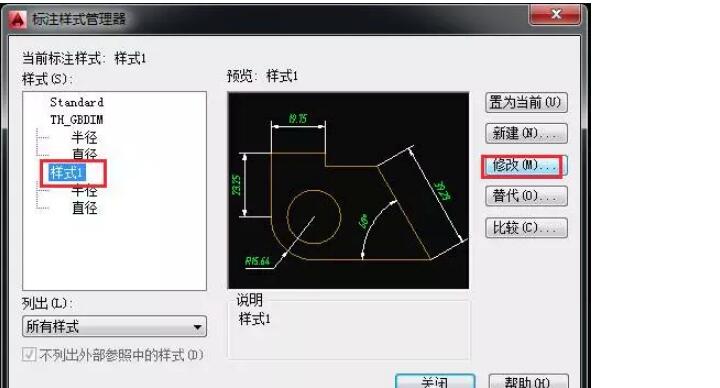Select 半径 sub-style under TH_GBDIM
The height and width of the screenshot is (388, 720).
pos(84,137)
